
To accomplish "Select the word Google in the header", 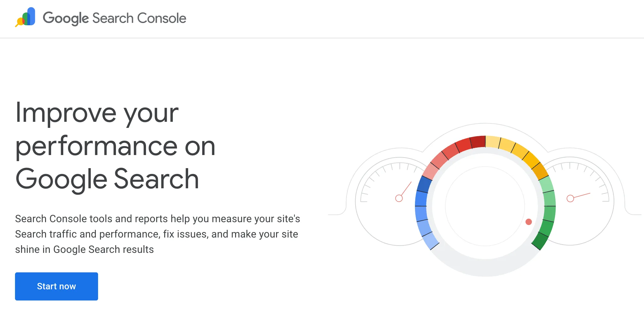I will pos(65,18).
